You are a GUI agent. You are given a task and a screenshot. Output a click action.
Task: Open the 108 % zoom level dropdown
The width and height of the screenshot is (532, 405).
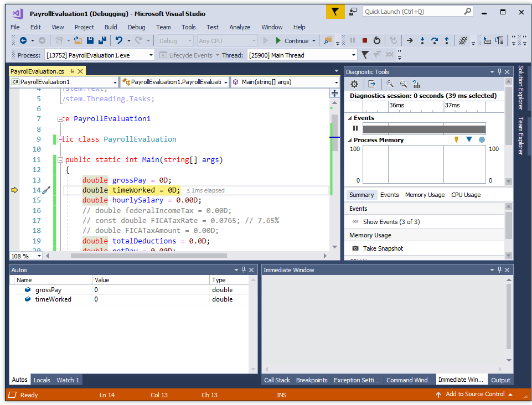[39, 256]
